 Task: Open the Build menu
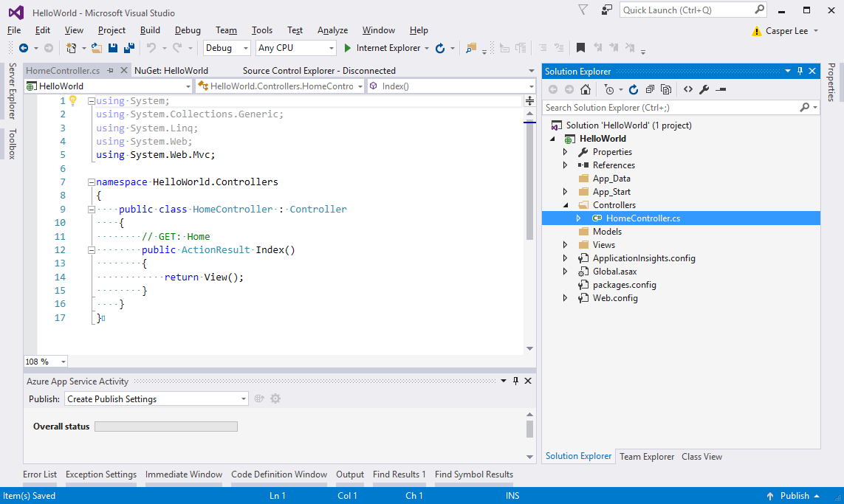pos(150,30)
